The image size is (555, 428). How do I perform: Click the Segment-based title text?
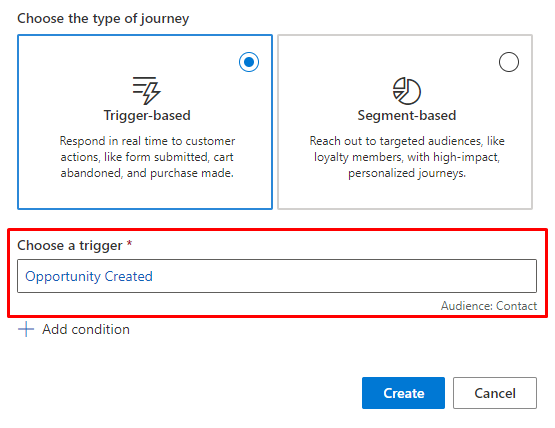click(x=407, y=115)
